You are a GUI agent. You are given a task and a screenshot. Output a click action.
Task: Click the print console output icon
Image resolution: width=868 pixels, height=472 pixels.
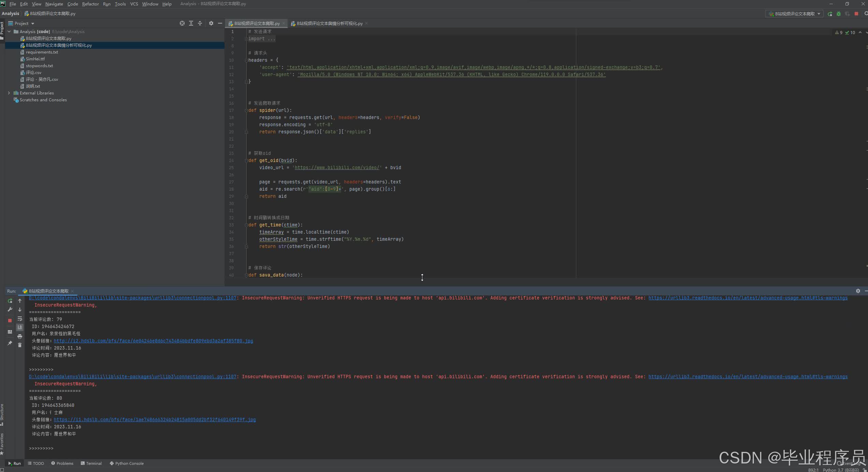click(x=20, y=337)
